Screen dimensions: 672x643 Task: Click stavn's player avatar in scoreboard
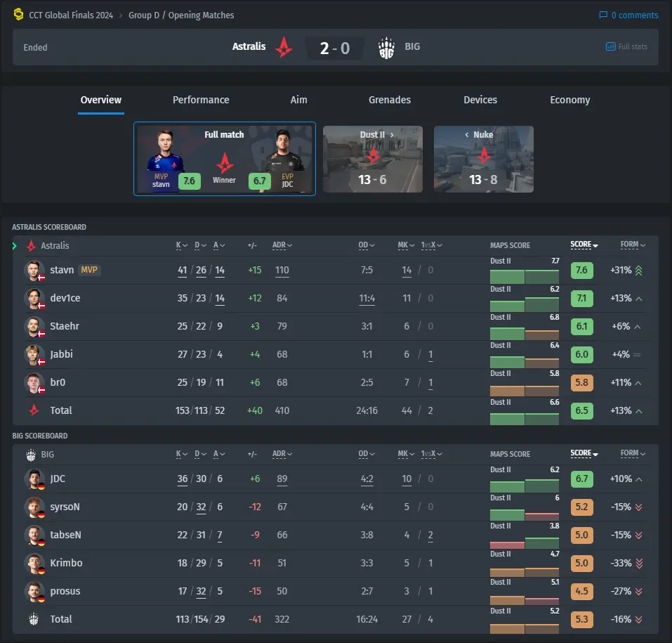(34, 271)
